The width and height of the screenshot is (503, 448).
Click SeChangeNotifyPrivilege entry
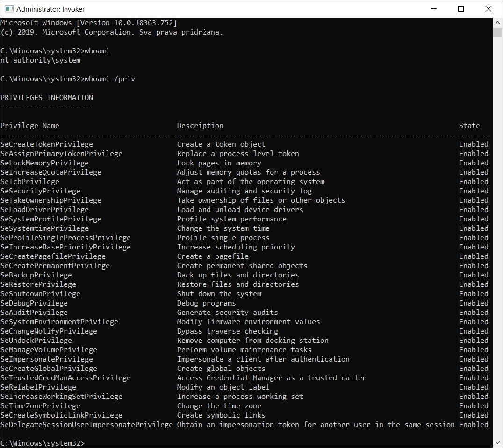[x=49, y=331]
